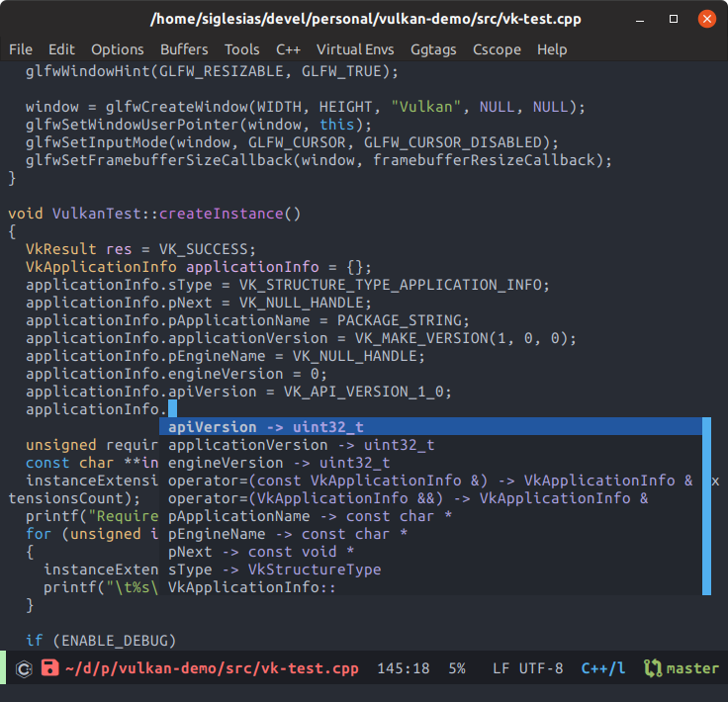Select operator=(VkApplicationInfo &&) candidate
This screenshot has height=702, width=728.
tap(430, 498)
